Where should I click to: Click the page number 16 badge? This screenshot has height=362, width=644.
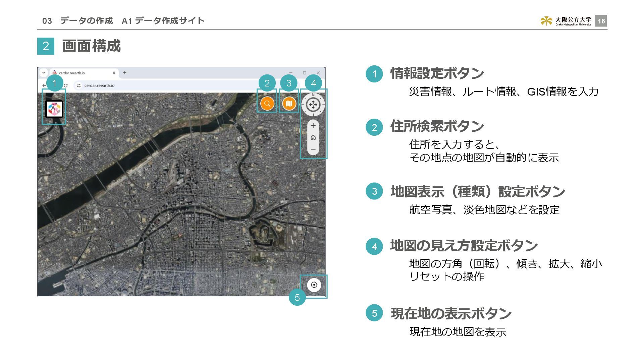601,21
